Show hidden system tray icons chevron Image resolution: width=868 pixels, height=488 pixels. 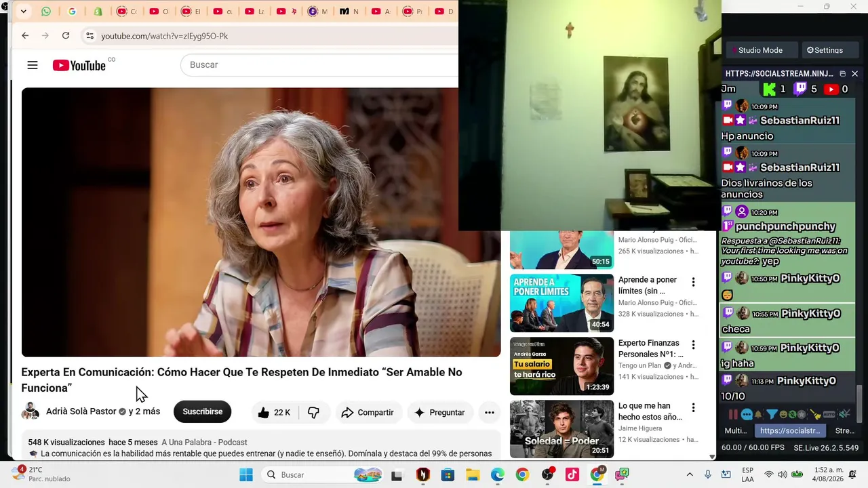pyautogui.click(x=690, y=474)
